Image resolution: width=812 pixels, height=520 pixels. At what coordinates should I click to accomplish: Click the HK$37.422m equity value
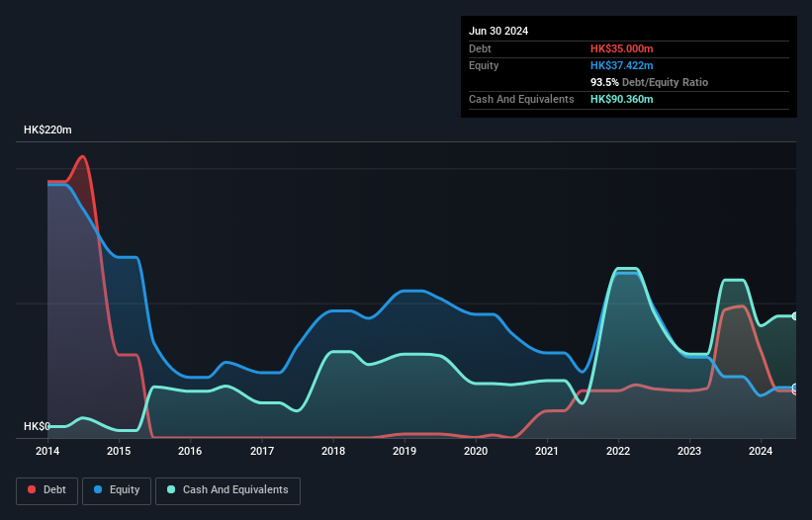(621, 65)
